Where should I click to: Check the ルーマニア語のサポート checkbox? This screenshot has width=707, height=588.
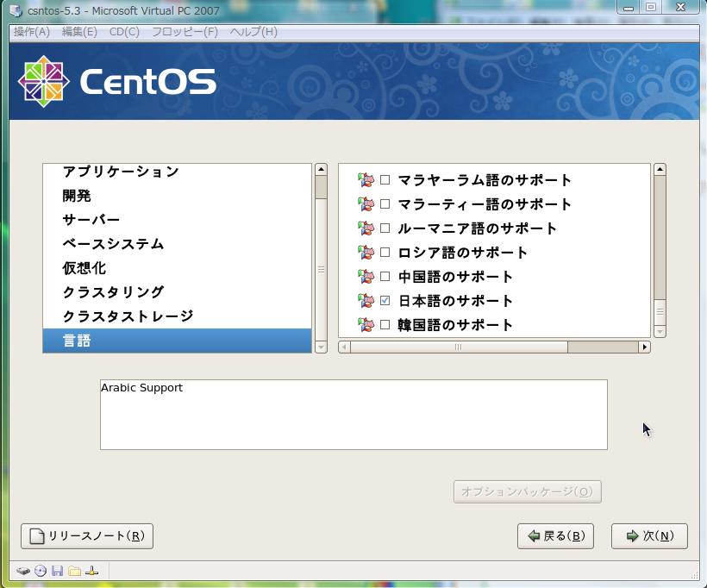(385, 228)
